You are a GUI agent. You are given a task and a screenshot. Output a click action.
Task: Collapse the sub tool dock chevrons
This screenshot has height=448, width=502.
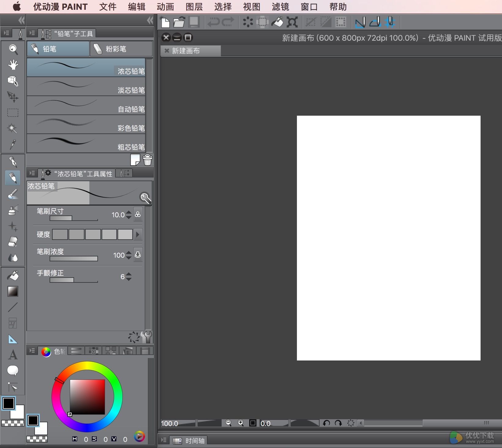[x=150, y=21]
